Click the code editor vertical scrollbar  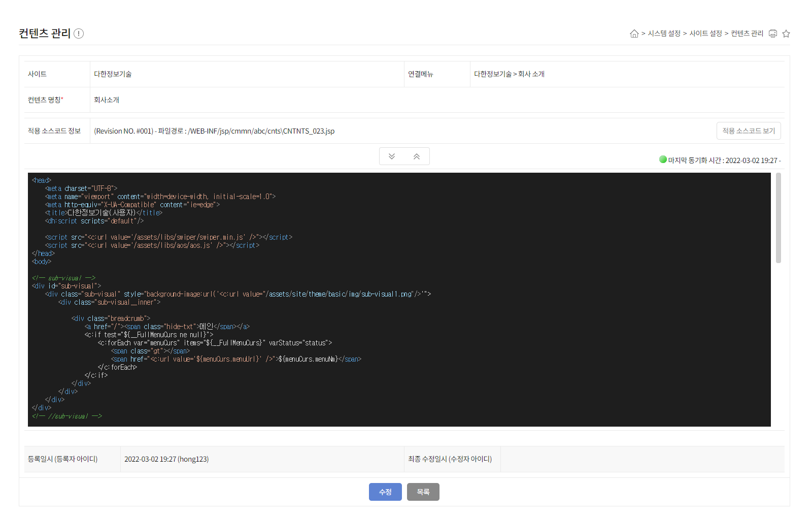tap(779, 218)
